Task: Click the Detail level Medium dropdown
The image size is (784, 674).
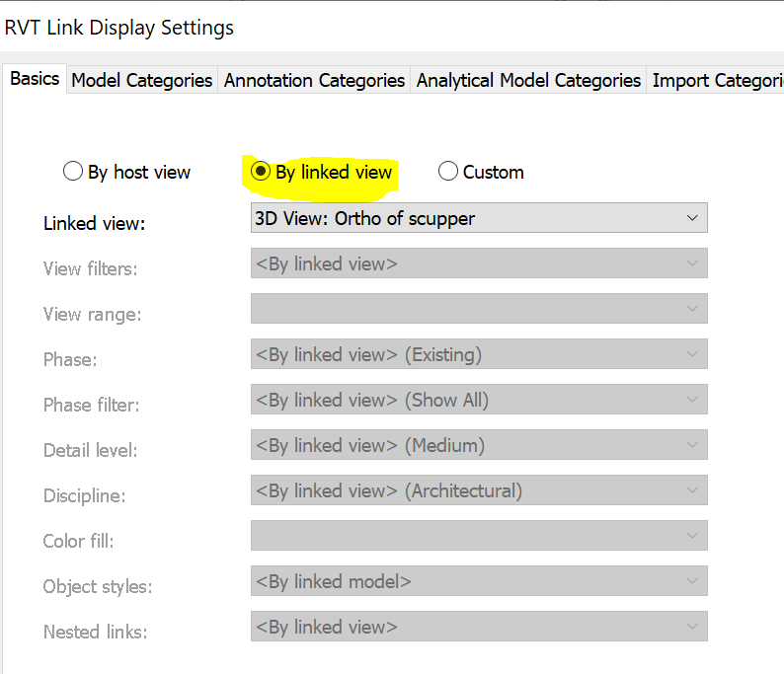Action: pyautogui.click(x=479, y=445)
